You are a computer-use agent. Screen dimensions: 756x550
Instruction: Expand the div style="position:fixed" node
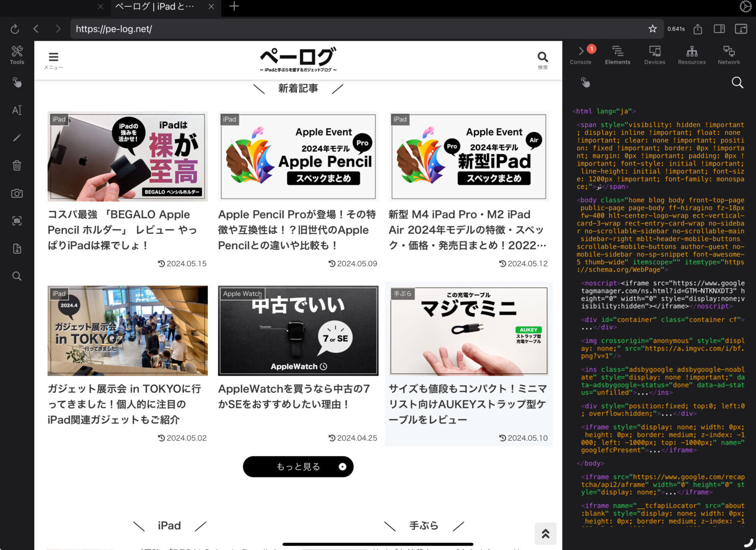[x=663, y=410]
